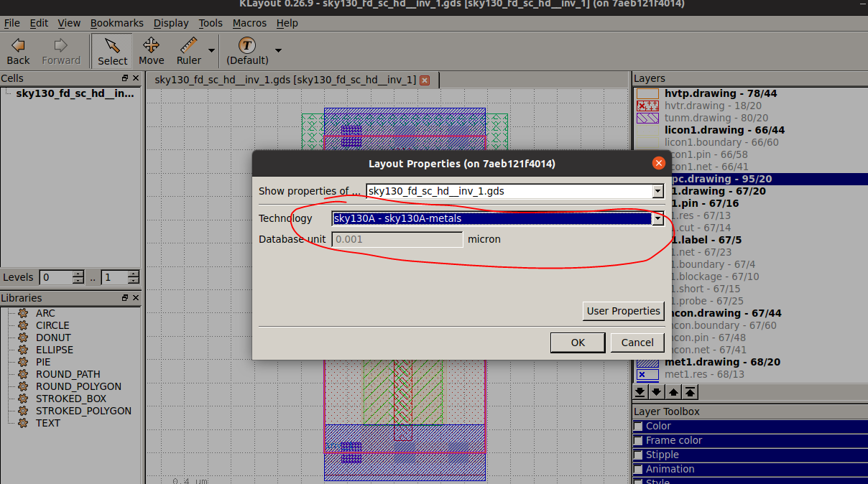Select the licon1.boundary - 66/60 layer

point(721,142)
